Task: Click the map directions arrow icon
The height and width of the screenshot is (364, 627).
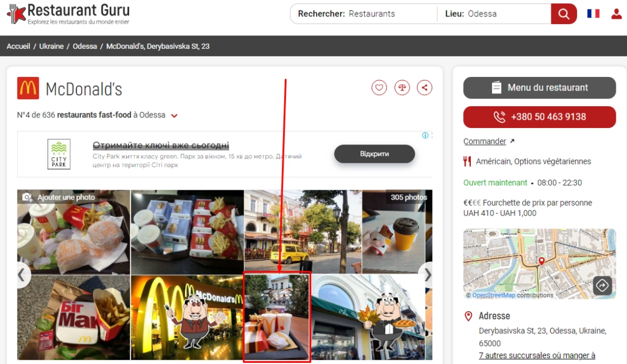Action: pos(602,285)
